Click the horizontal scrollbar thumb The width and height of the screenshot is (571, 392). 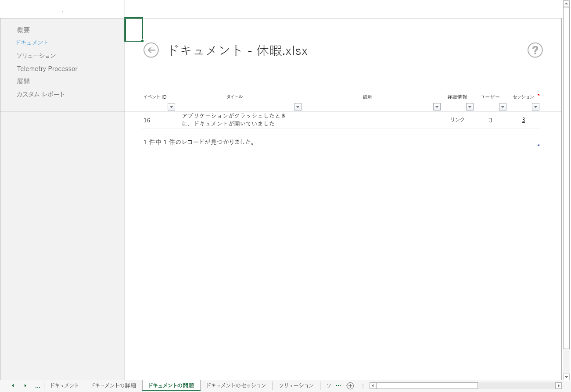(427, 386)
